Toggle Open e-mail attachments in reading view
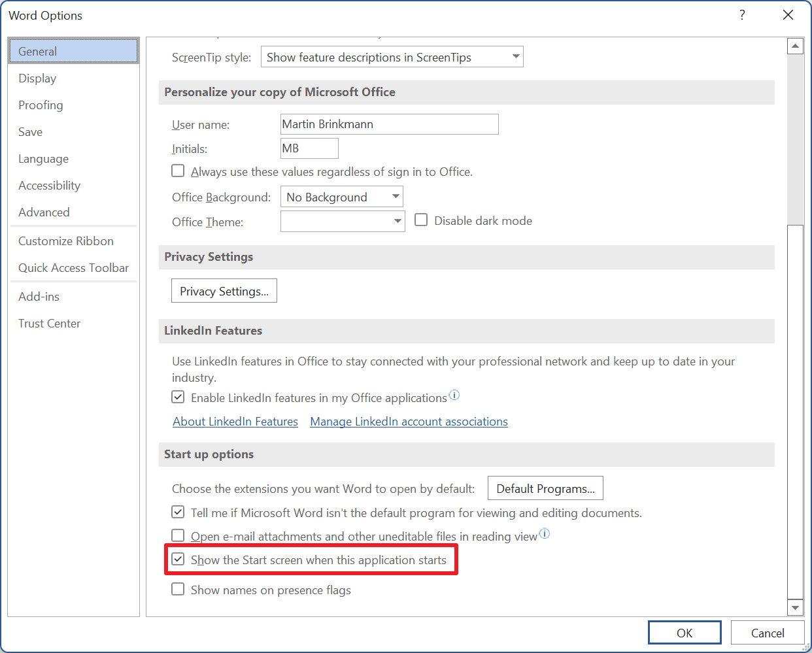 tap(178, 535)
